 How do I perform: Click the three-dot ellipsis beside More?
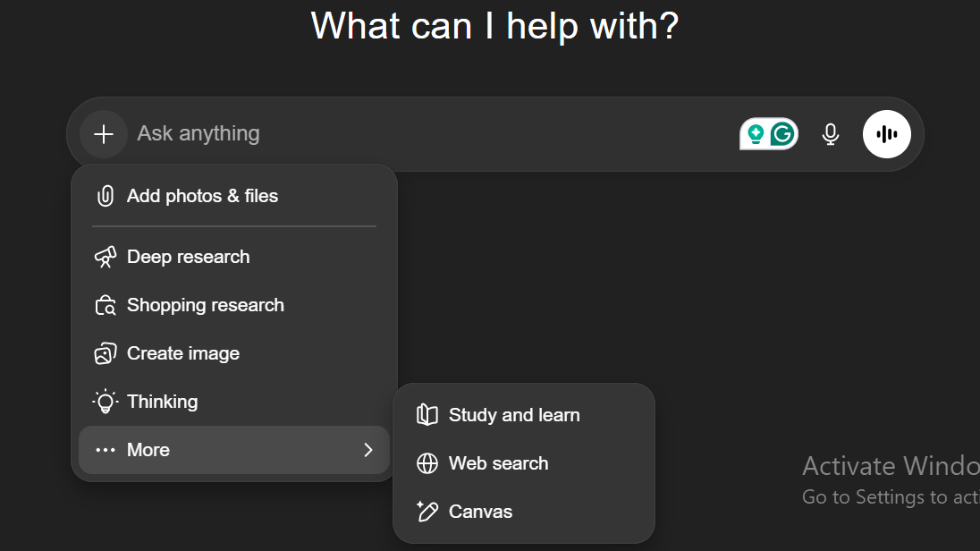point(106,450)
